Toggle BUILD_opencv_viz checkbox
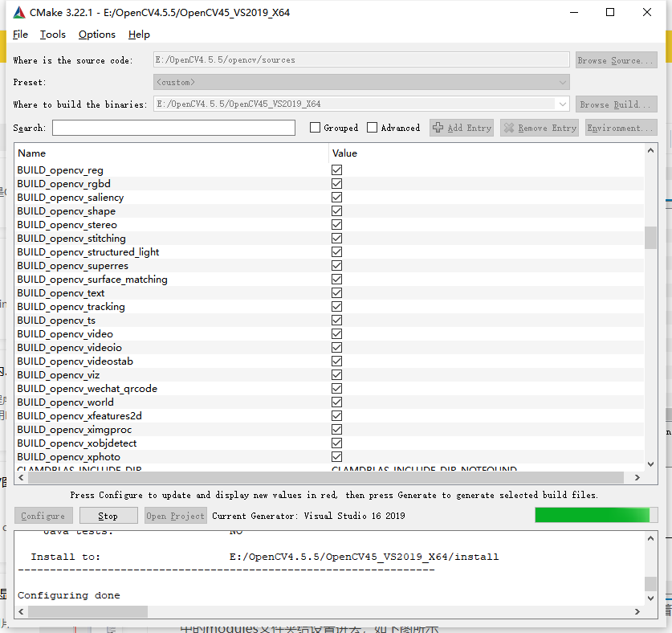This screenshot has height=633, width=672. 337,375
